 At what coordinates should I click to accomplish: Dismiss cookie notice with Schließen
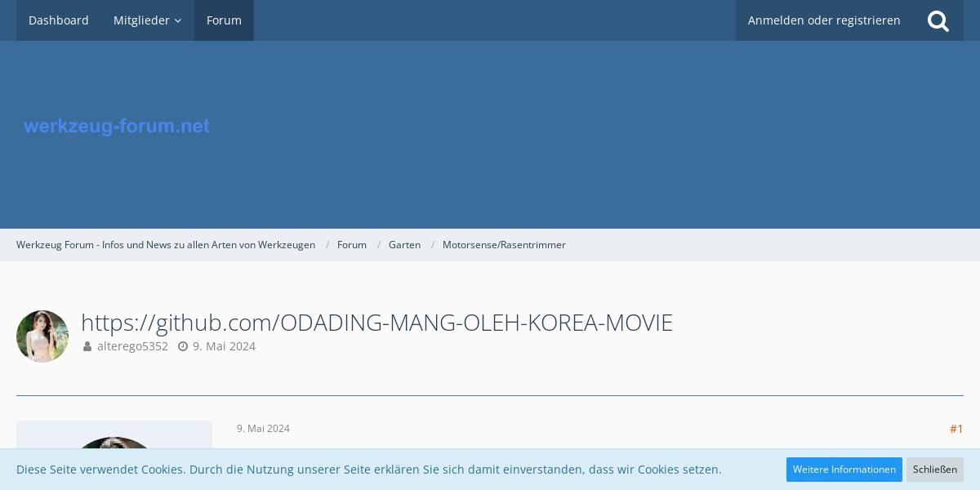(x=935, y=470)
